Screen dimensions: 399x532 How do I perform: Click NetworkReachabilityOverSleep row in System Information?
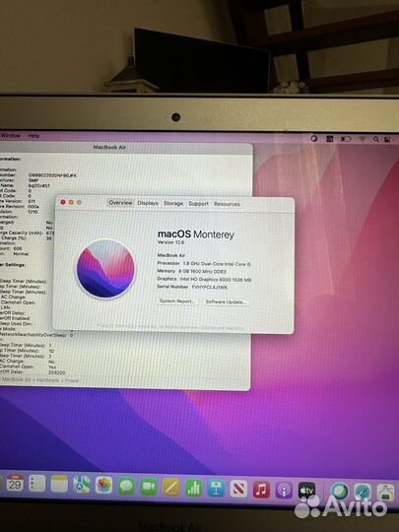(36, 335)
